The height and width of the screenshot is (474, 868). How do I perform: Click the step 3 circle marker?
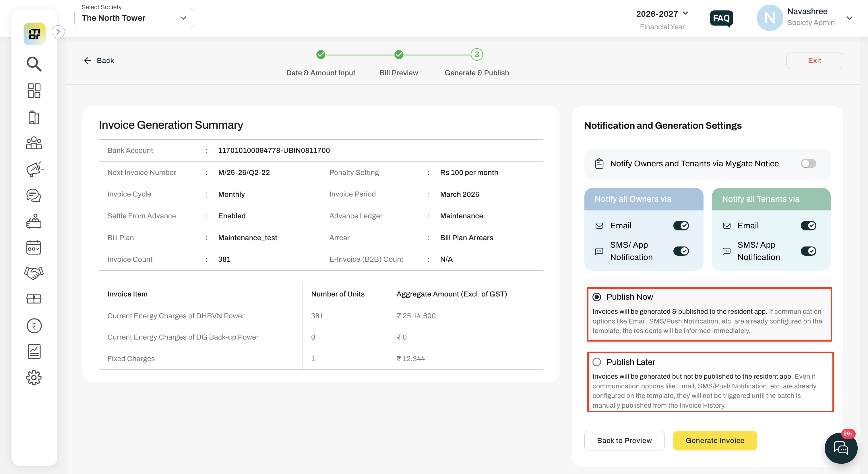[476, 54]
